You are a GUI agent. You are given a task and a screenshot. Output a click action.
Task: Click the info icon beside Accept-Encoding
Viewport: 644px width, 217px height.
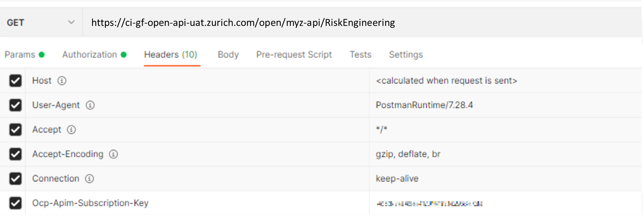(x=113, y=154)
